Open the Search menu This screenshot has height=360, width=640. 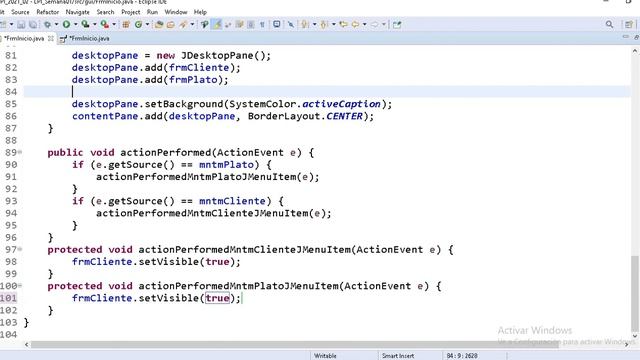pyautogui.click(x=105, y=12)
